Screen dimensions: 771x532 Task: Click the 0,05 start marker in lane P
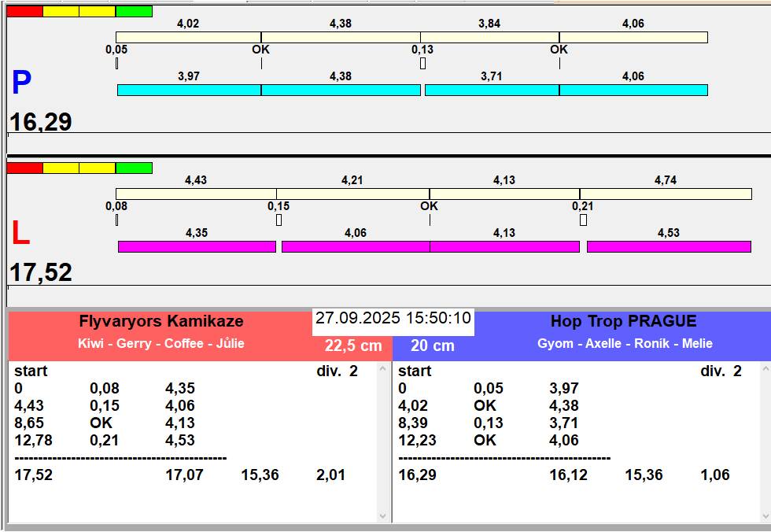click(116, 64)
